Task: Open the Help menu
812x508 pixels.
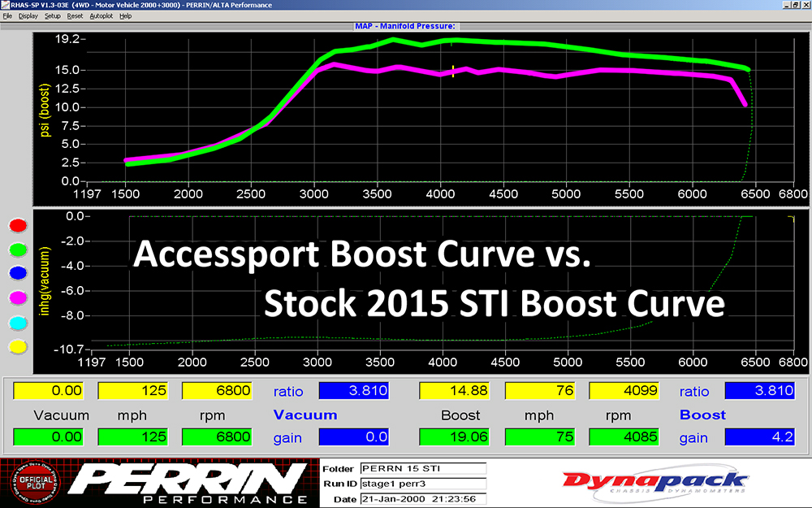Action: coord(125,16)
